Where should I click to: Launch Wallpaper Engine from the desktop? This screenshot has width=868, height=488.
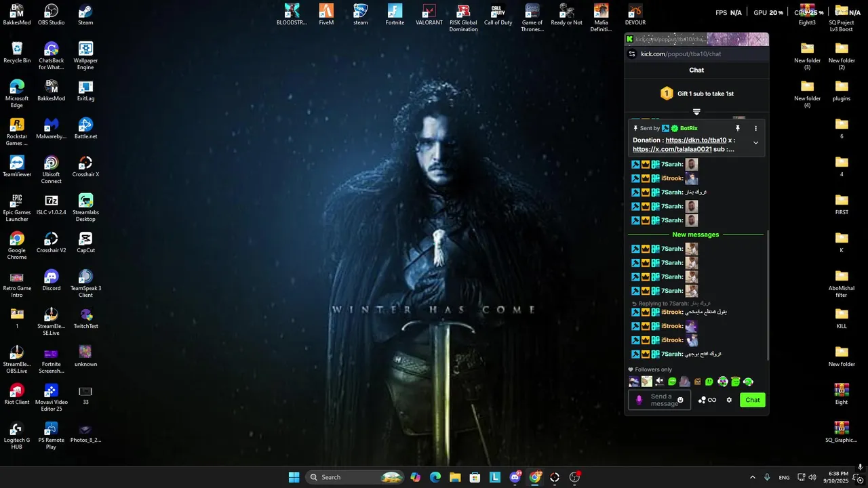(x=85, y=56)
